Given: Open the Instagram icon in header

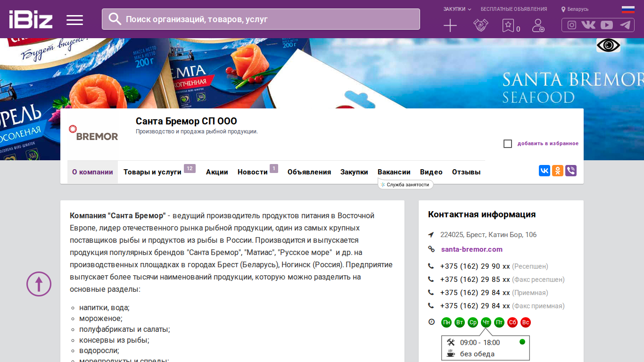Looking at the screenshot, I should (572, 25).
